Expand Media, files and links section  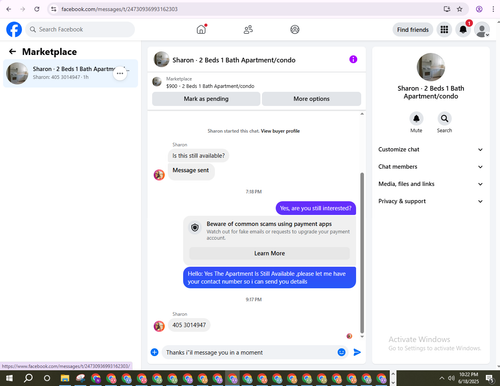click(430, 184)
